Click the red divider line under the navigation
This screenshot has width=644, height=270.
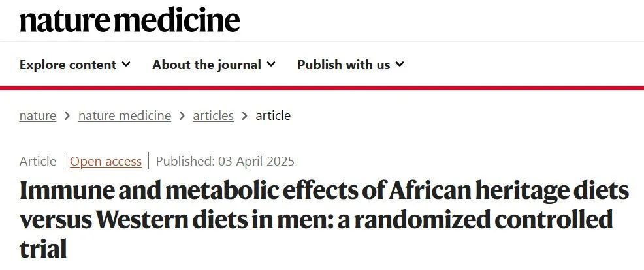pos(322,87)
